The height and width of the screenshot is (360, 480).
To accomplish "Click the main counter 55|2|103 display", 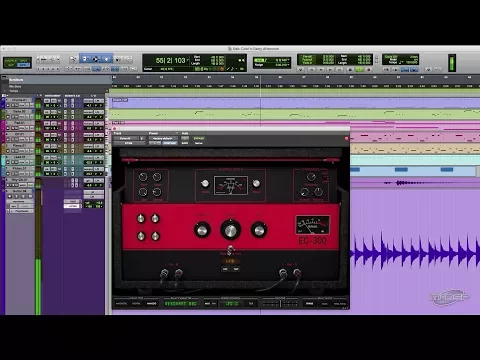I will (171, 61).
